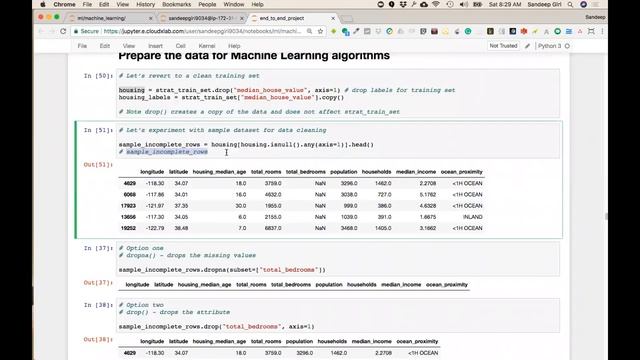Open a new browser tab
640x360 pixels.
click(x=347, y=19)
